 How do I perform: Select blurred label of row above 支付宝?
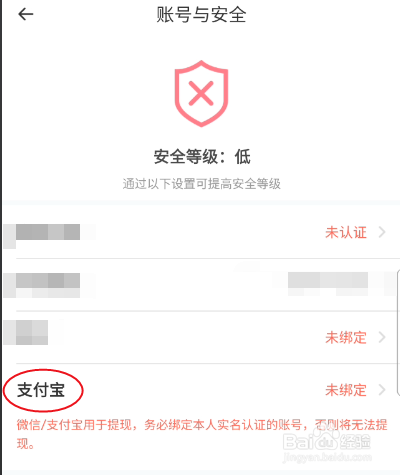(32, 332)
